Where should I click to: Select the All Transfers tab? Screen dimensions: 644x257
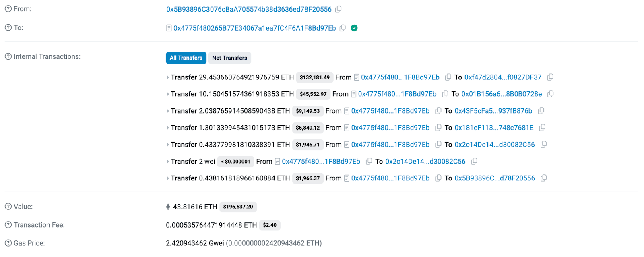pyautogui.click(x=186, y=58)
